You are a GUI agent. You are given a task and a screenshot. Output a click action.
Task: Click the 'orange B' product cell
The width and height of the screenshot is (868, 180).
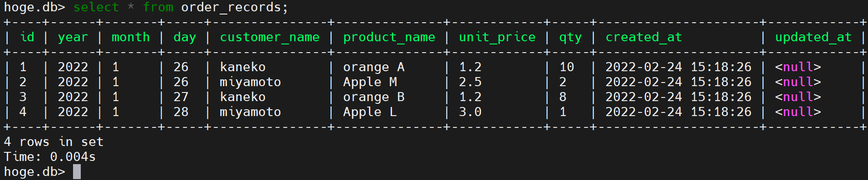click(373, 97)
